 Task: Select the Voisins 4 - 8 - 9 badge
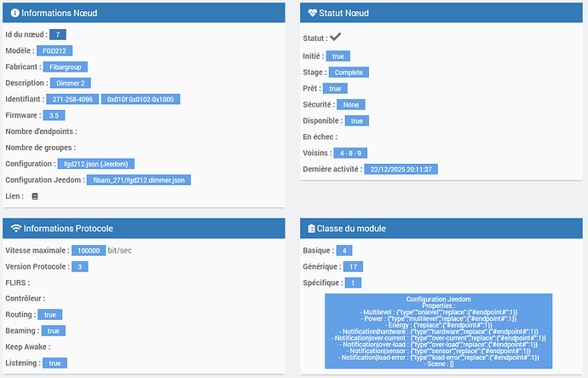point(350,154)
